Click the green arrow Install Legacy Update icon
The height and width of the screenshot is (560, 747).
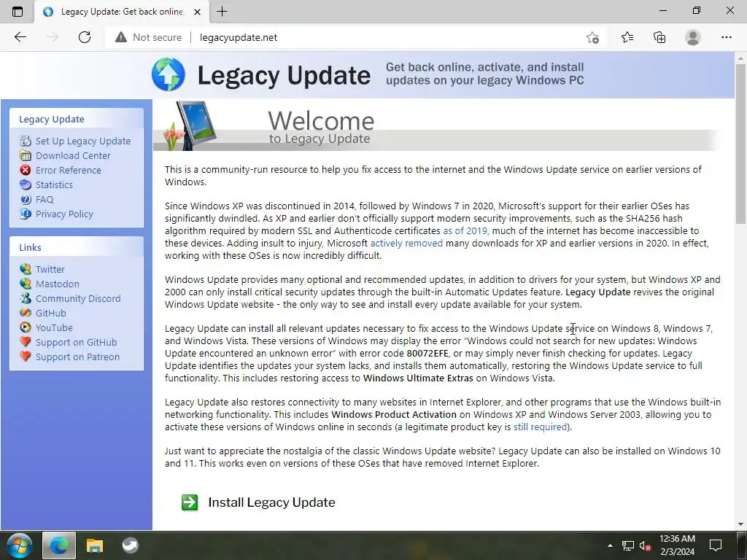190,502
